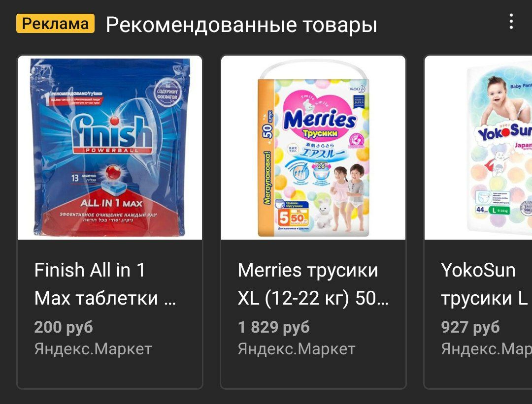Click the finish logo on the blue pack
The height and width of the screenshot is (404, 532).
pyautogui.click(x=112, y=133)
